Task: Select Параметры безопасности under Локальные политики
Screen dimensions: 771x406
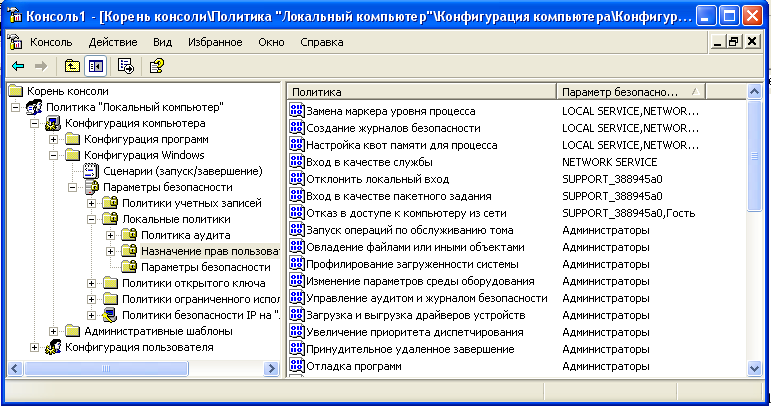Action: (206, 267)
